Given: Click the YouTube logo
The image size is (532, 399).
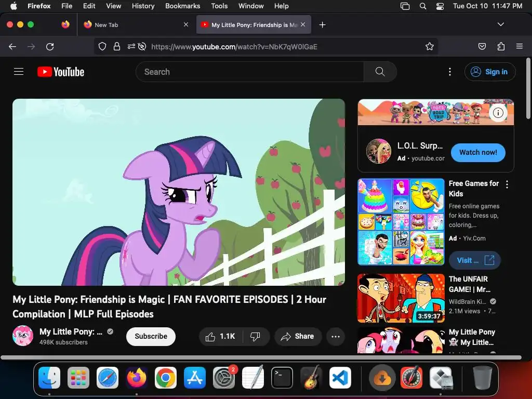Looking at the screenshot, I should [x=61, y=72].
